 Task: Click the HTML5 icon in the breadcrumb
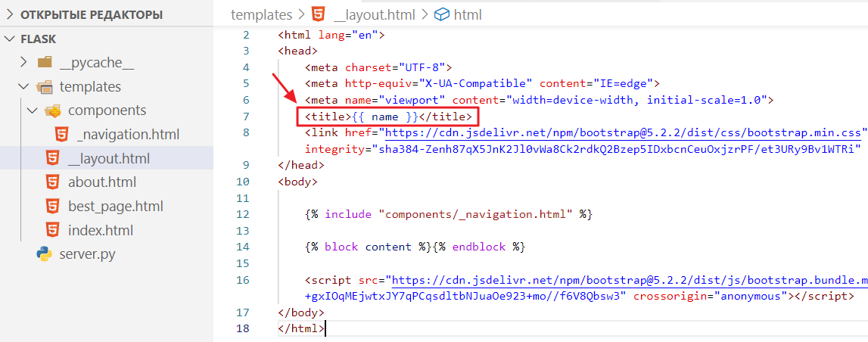click(319, 14)
